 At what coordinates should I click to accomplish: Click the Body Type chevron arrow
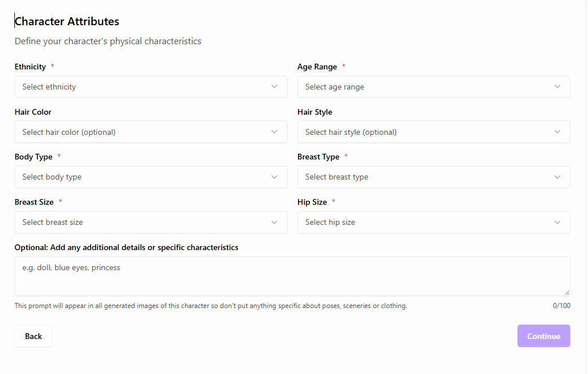tap(275, 177)
